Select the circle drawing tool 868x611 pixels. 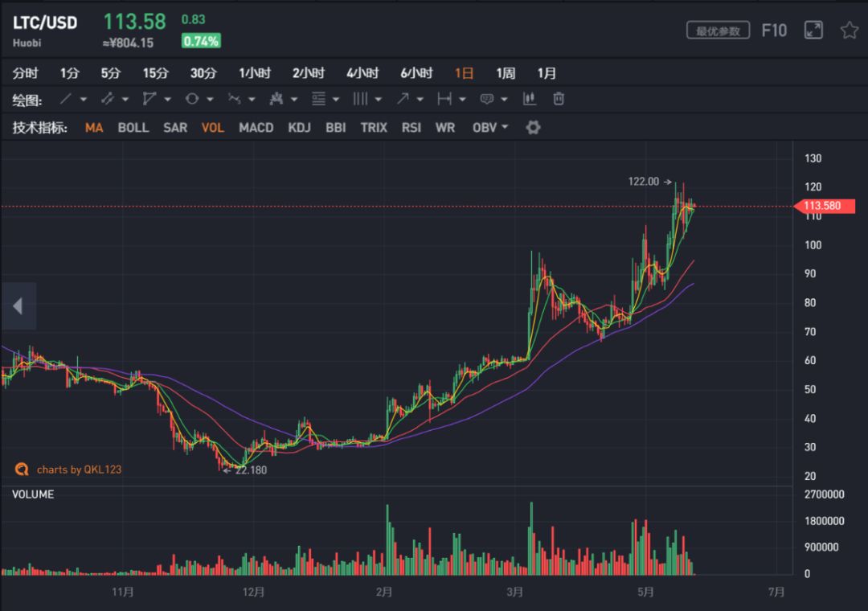click(193, 99)
